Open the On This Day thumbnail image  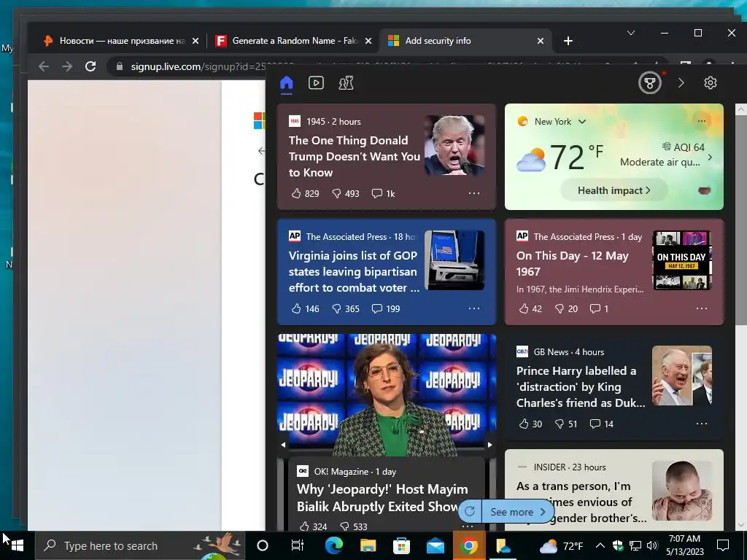pos(682,260)
